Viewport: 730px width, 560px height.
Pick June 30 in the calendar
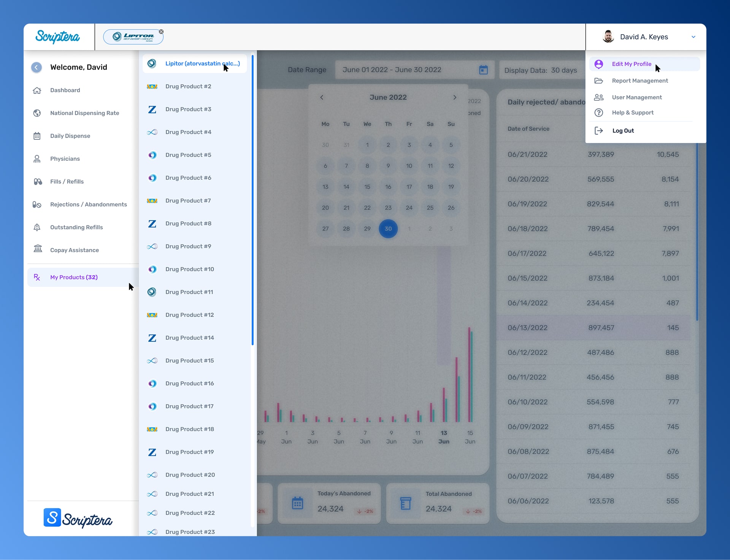[388, 229]
